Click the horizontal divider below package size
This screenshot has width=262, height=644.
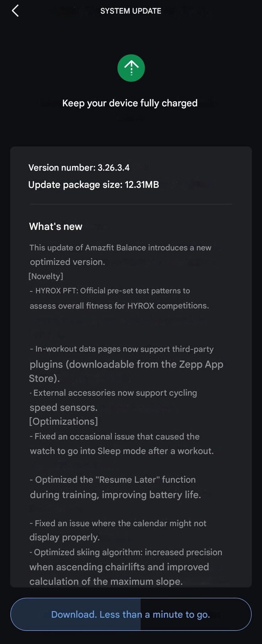click(131, 204)
